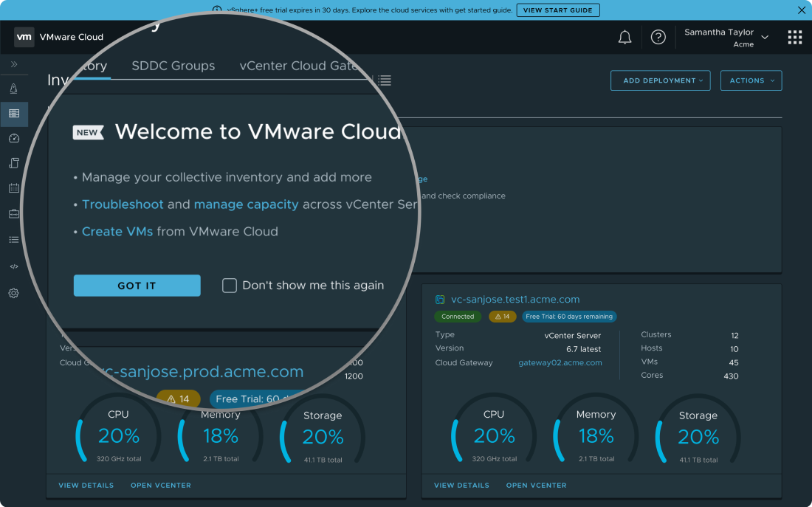This screenshot has height=507, width=812.
Task: Open the apps grid switcher
Action: pyautogui.click(x=795, y=38)
